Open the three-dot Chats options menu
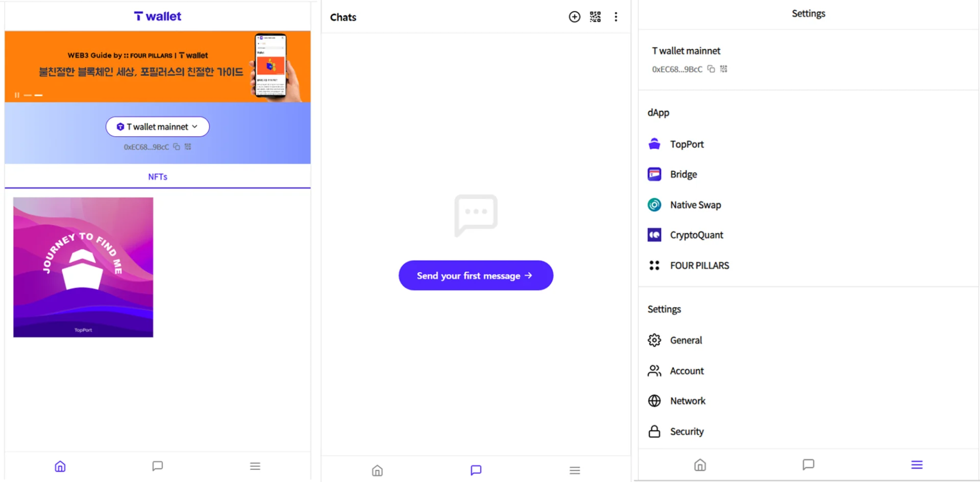 coord(616,17)
